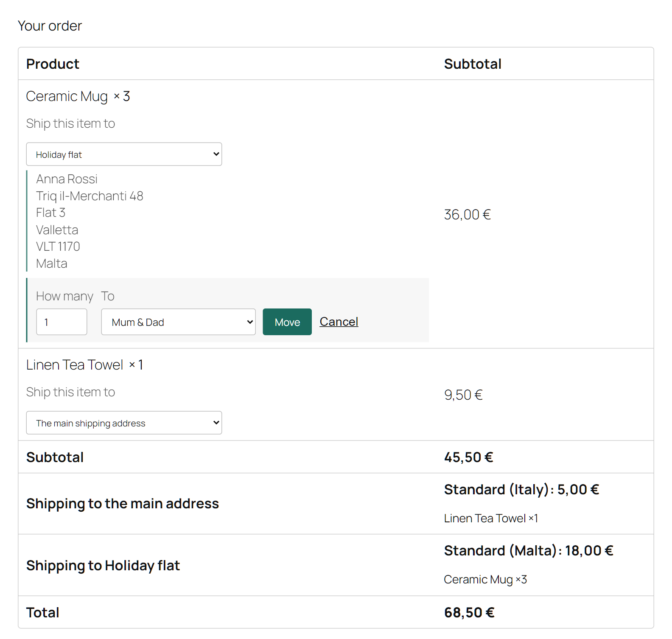Click the Flat 3 address line
Image resolution: width=672 pixels, height=639 pixels.
pyautogui.click(x=50, y=213)
